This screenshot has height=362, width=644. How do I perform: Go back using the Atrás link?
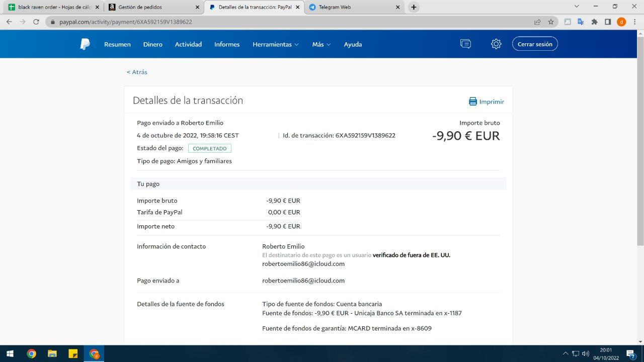point(137,72)
